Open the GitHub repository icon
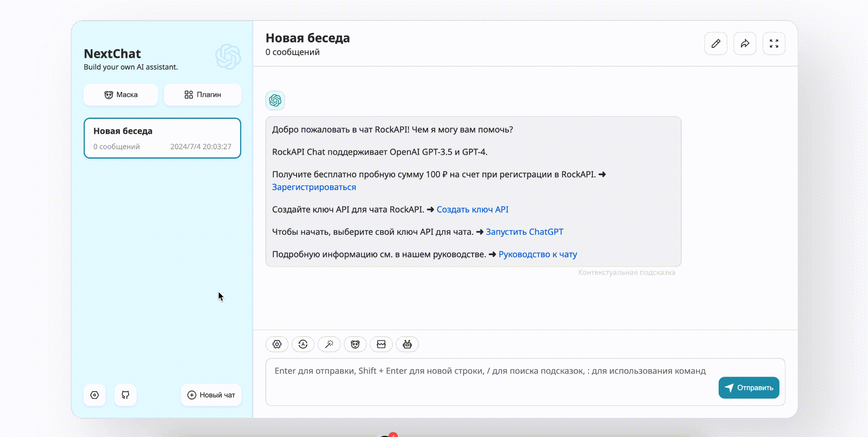This screenshot has width=868, height=437. 125,395
